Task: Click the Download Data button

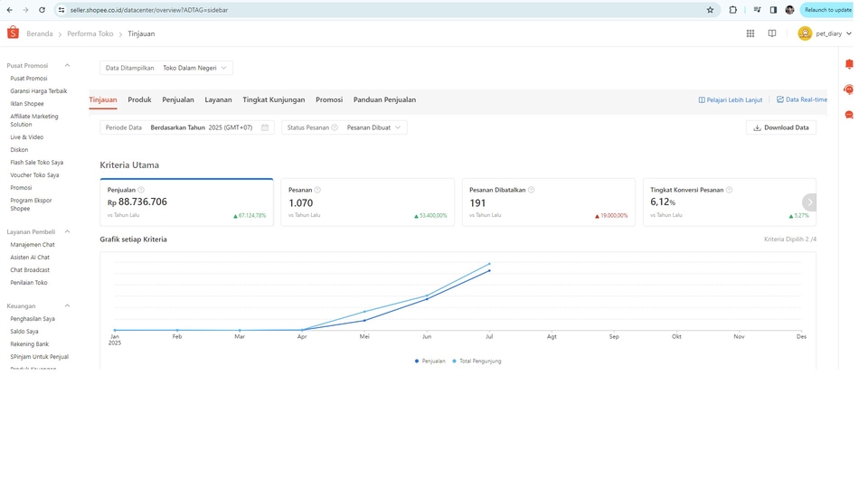Action: click(x=781, y=127)
